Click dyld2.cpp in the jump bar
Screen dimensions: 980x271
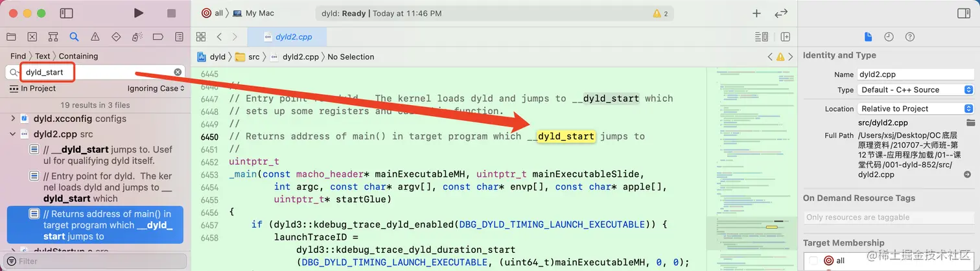coord(294,56)
